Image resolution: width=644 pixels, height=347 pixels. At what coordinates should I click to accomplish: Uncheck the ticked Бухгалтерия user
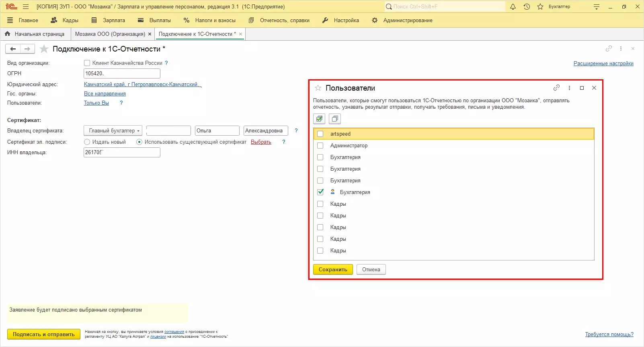pos(320,192)
